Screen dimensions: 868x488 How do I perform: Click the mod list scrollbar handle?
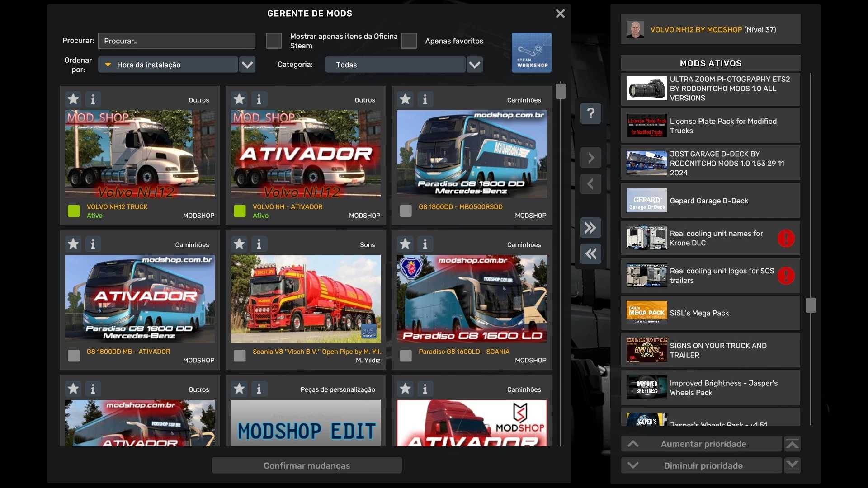pos(561,91)
